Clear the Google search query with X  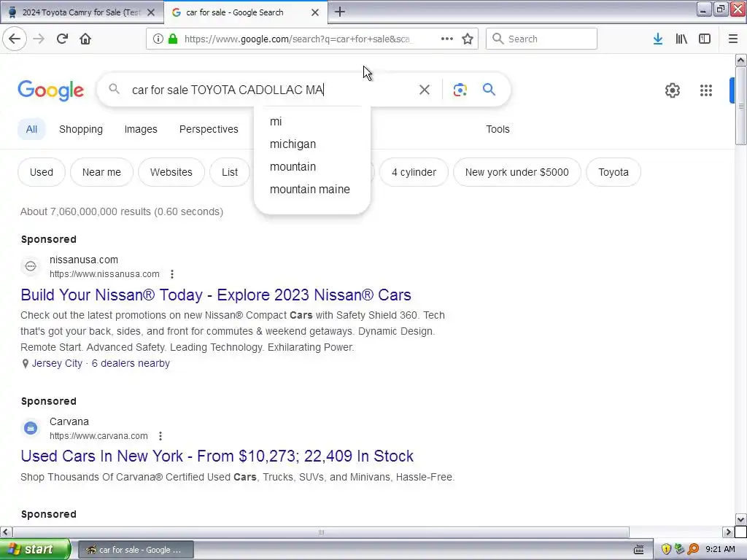tap(424, 90)
